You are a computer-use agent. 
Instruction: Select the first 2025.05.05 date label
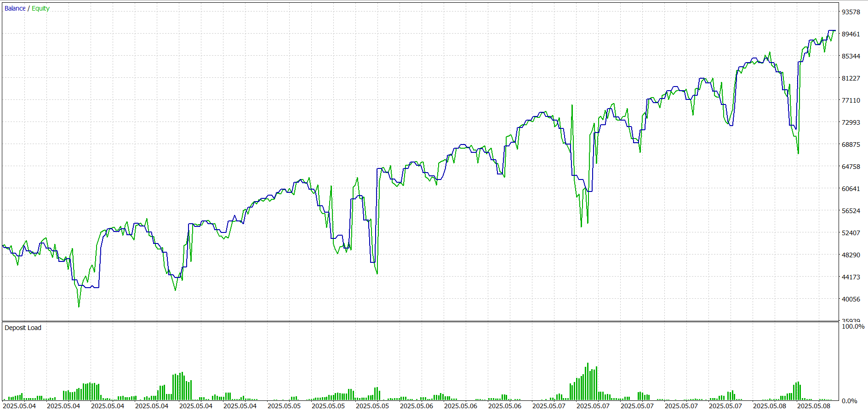pyautogui.click(x=284, y=406)
